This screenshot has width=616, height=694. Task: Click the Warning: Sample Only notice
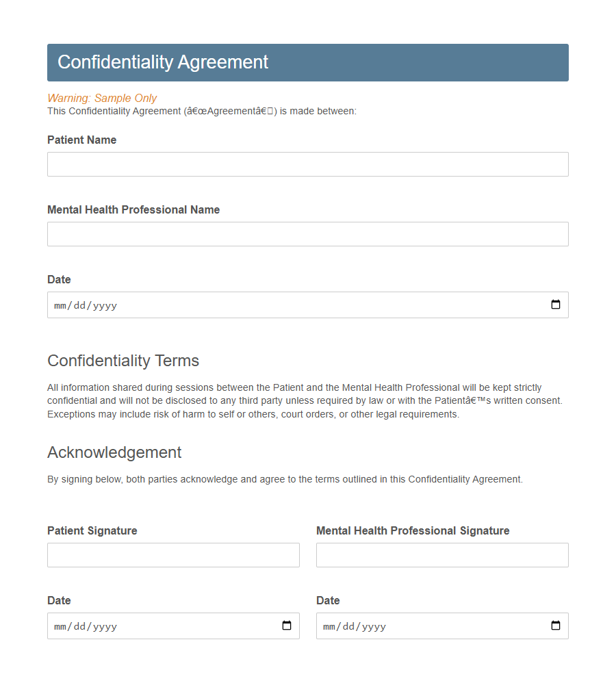[x=101, y=98]
